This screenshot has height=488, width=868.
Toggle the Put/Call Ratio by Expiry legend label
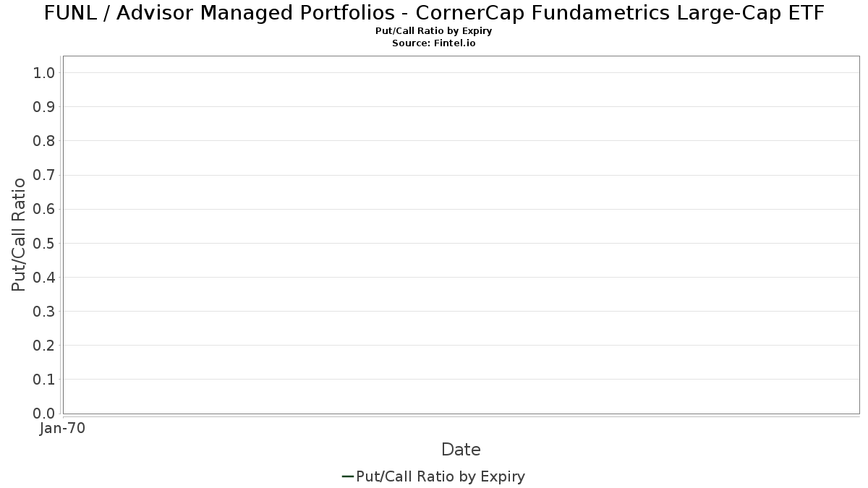coord(441,476)
